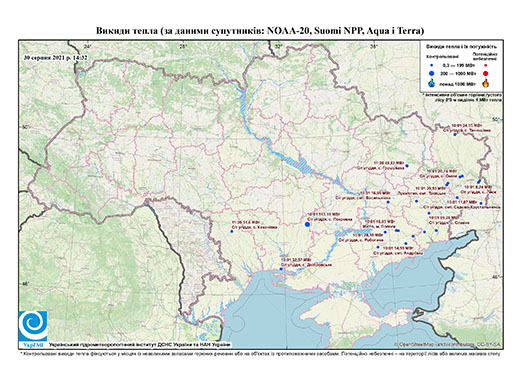
Task: Click the blue marker labeled 11.87 MW
Action: click(481, 203)
